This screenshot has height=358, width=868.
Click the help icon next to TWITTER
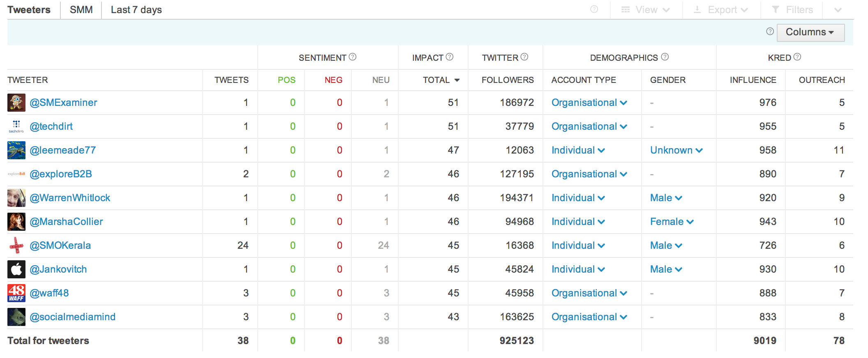pos(524,57)
